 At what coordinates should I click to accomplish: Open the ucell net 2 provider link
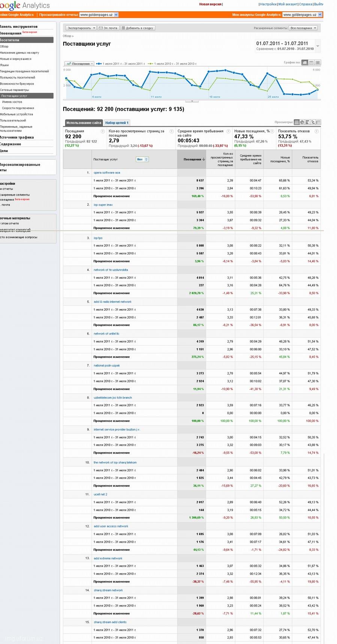pyautogui.click(x=100, y=494)
